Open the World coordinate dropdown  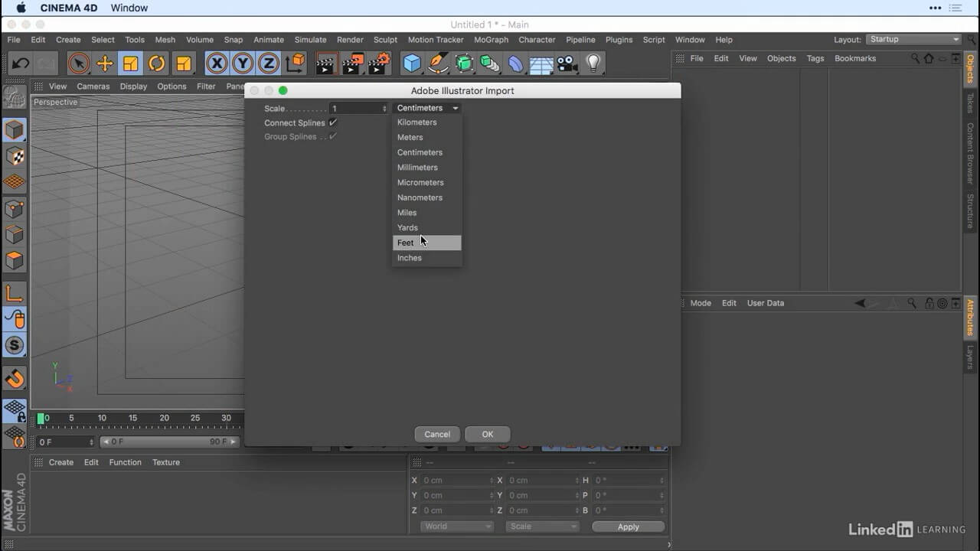[456, 527]
